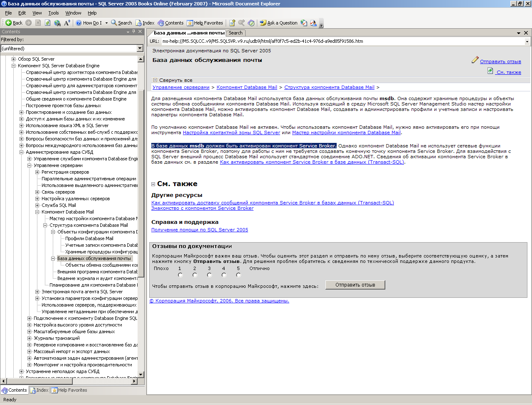
Task: Select Служба SQL Mail tree item
Action: point(59,205)
